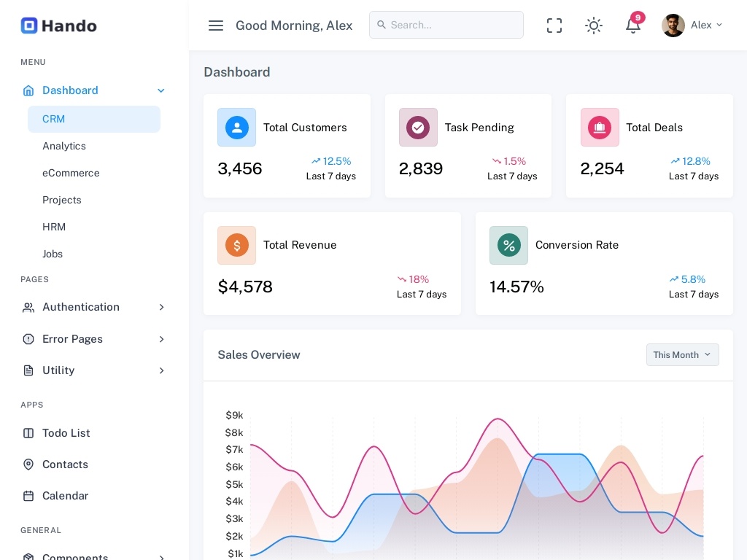Expand the Authentication menu
This screenshot has height=560, width=747.
point(80,307)
